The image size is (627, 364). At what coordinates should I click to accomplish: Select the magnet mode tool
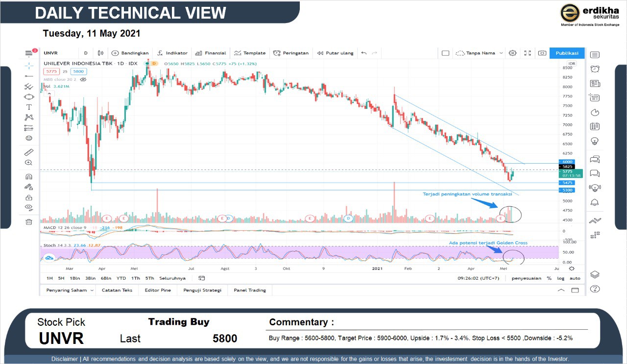tap(29, 177)
